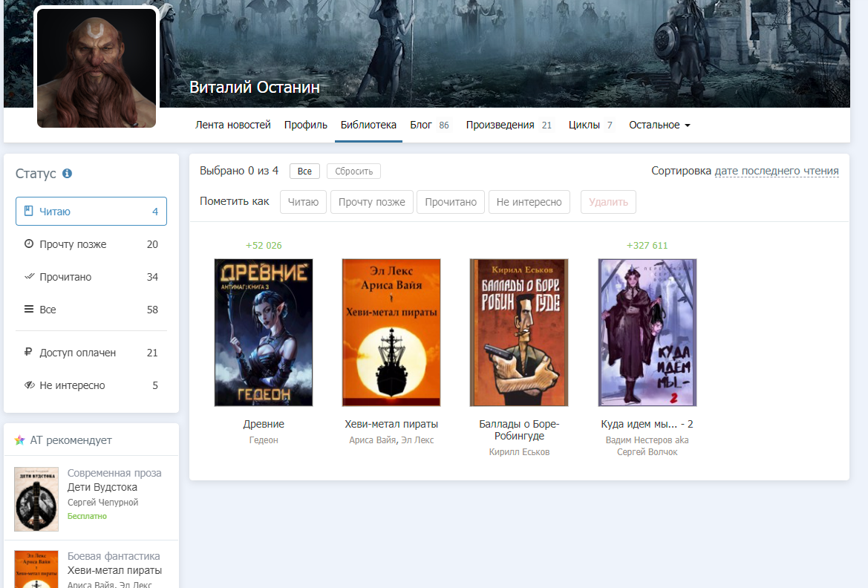This screenshot has width=868, height=588.
Task: Click the info icon next to Статус
Action: [67, 174]
